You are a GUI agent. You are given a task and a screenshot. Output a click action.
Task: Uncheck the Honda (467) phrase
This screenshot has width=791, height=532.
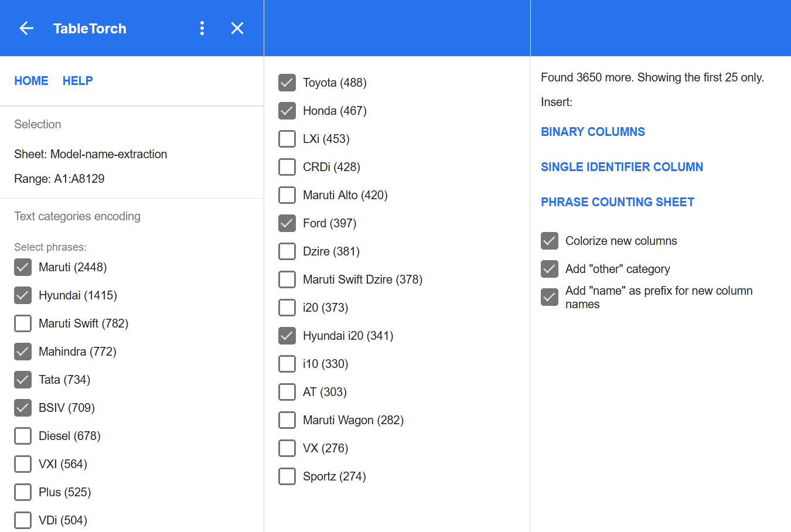click(287, 111)
